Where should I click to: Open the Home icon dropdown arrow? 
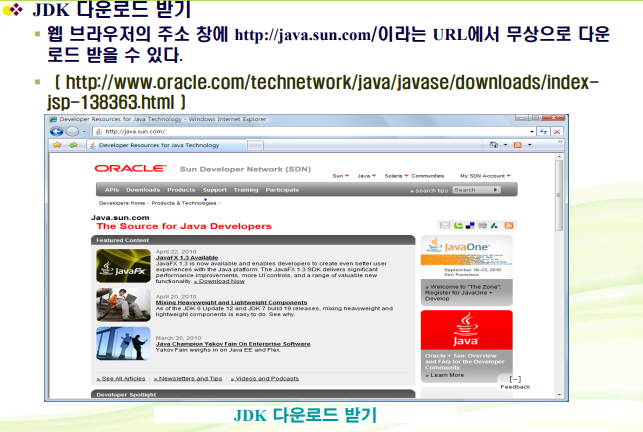pos(505,145)
